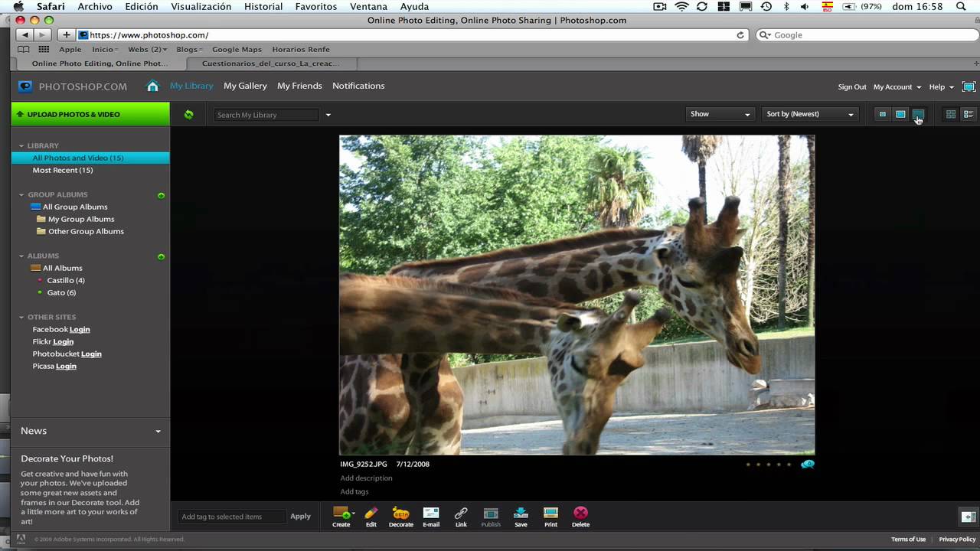Switch to list details view layout
The image size is (980, 551).
pyautogui.click(x=969, y=114)
